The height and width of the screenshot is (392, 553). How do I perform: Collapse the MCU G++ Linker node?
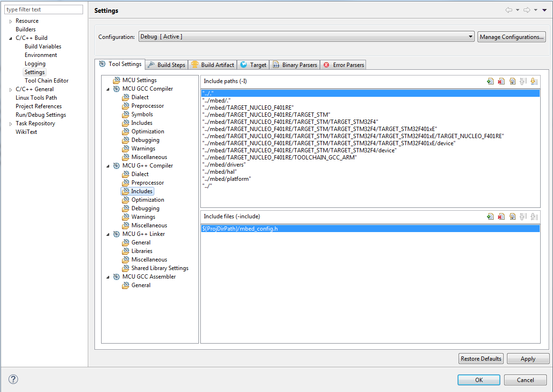click(x=108, y=234)
